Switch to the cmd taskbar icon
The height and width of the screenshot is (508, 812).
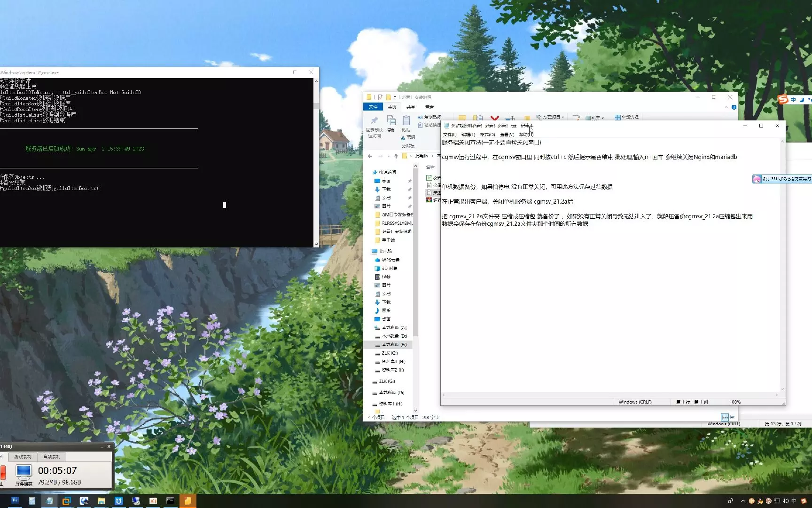(x=170, y=501)
